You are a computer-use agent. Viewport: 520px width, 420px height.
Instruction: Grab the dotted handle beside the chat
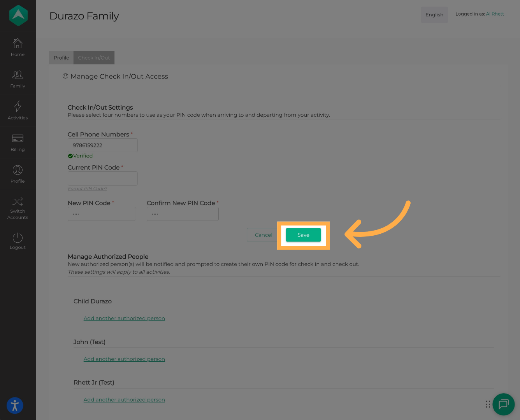coord(488,404)
